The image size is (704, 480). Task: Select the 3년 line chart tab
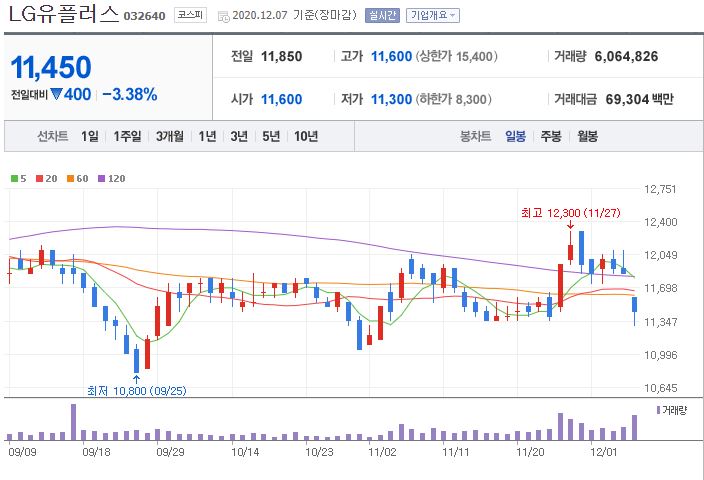239,136
